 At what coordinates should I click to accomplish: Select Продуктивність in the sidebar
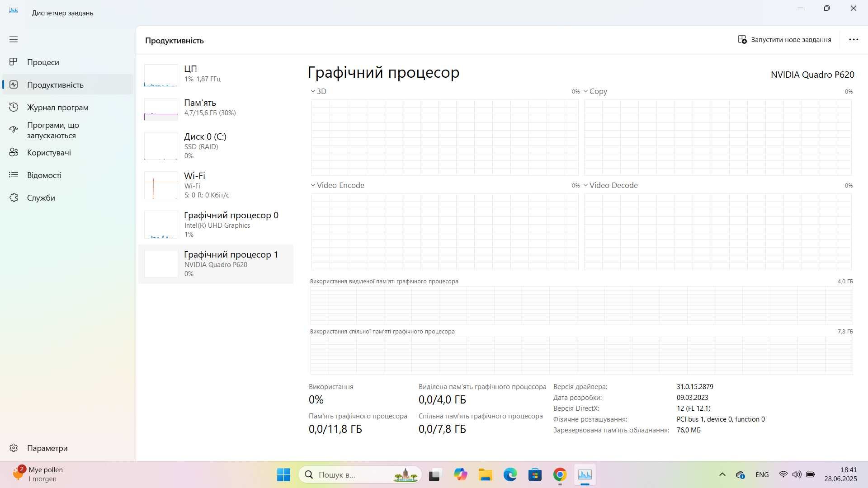coord(68,84)
